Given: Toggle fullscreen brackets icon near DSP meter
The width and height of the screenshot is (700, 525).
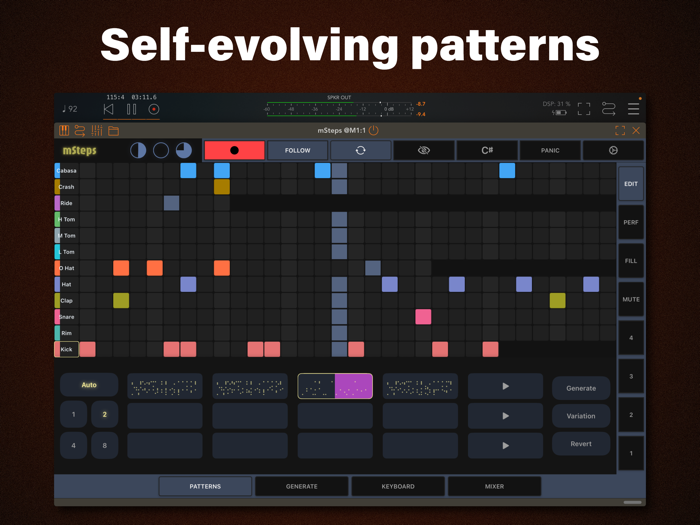Looking at the screenshot, I should click(x=584, y=109).
